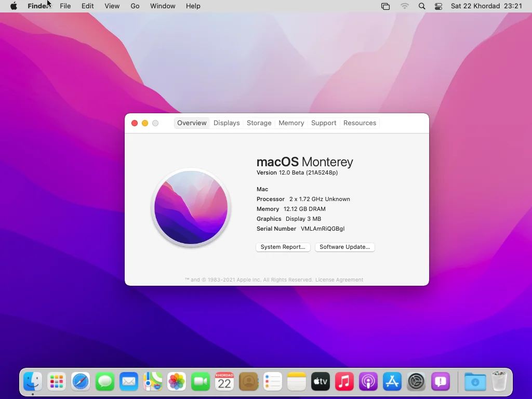This screenshot has width=532, height=399.
Task: Click the Graphics Display 3 MB text
Action: (x=289, y=219)
